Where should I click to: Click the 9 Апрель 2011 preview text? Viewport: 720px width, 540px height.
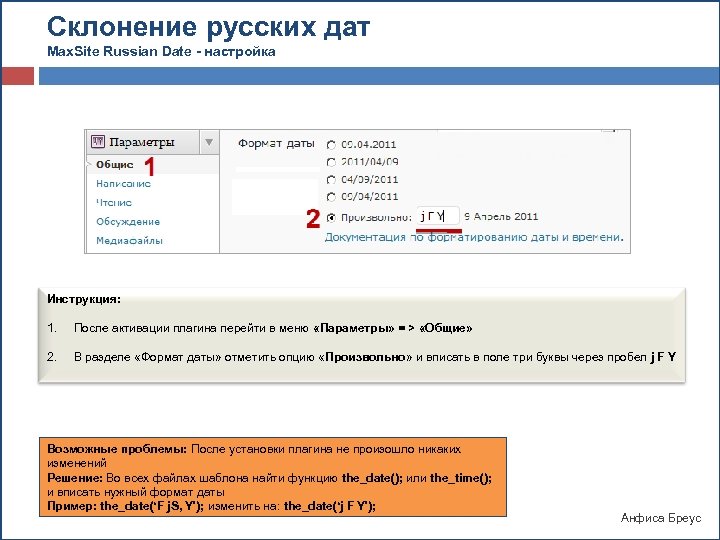[501, 216]
